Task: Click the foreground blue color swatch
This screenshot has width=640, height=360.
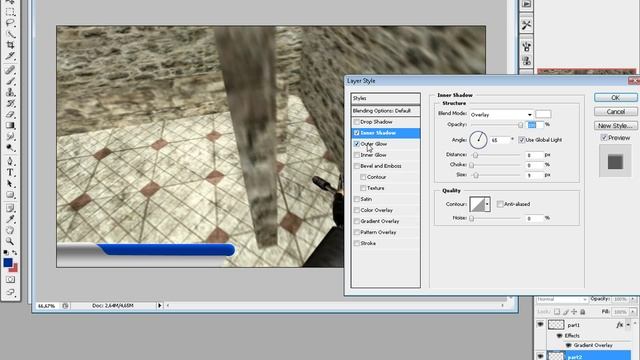Action: 8,262
